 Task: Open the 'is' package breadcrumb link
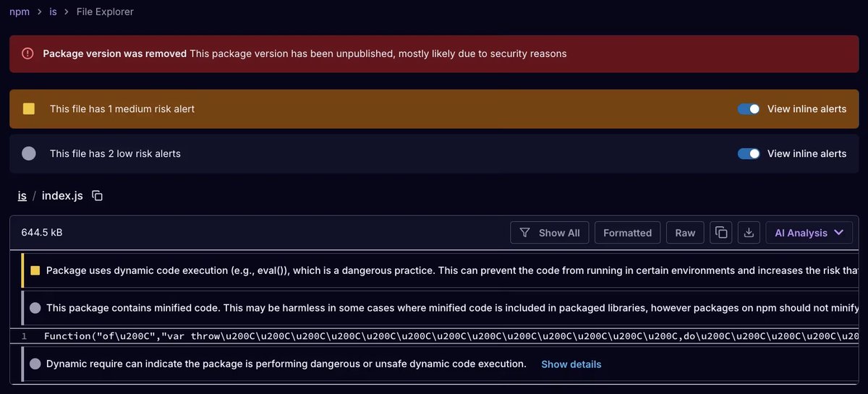54,12
